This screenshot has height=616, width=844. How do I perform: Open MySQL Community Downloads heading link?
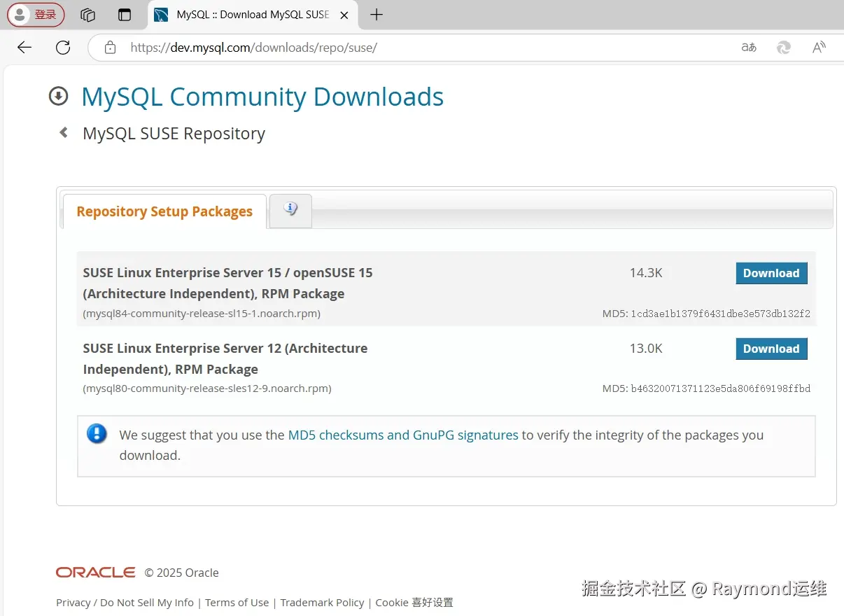pos(262,97)
